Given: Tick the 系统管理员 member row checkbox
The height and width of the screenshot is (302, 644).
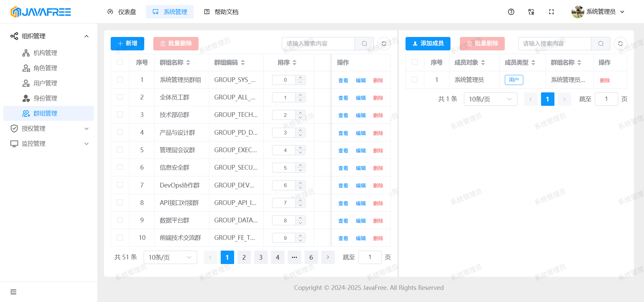Looking at the screenshot, I should tap(415, 80).
